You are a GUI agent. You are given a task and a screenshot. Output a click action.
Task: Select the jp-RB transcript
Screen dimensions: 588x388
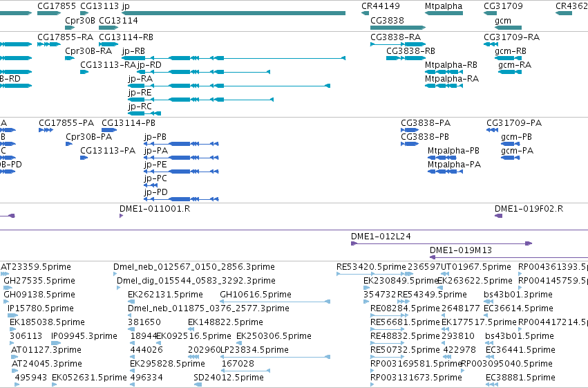click(234, 58)
